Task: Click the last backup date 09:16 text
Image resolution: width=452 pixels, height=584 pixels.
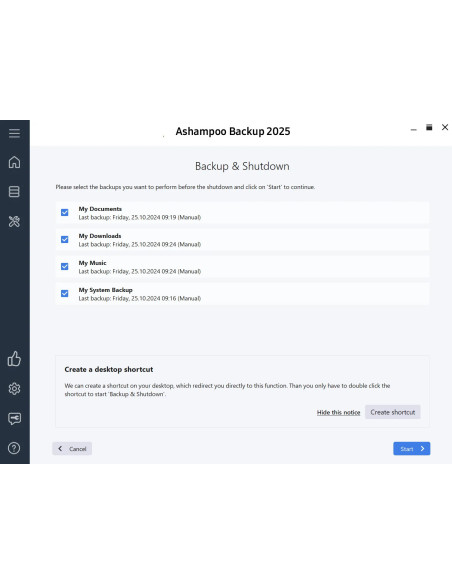Action: tap(140, 298)
